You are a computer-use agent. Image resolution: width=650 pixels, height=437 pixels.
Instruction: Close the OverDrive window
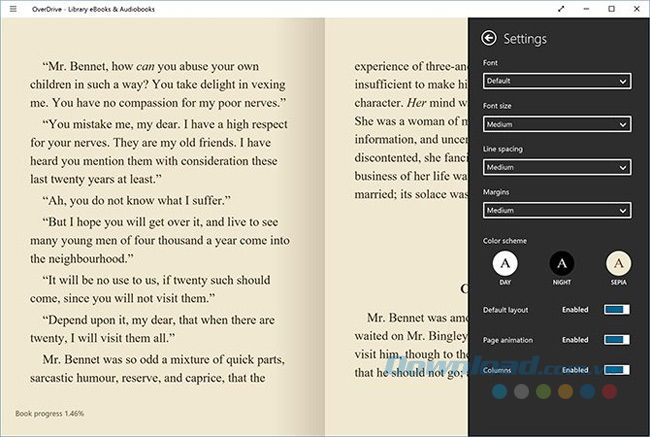click(636, 8)
